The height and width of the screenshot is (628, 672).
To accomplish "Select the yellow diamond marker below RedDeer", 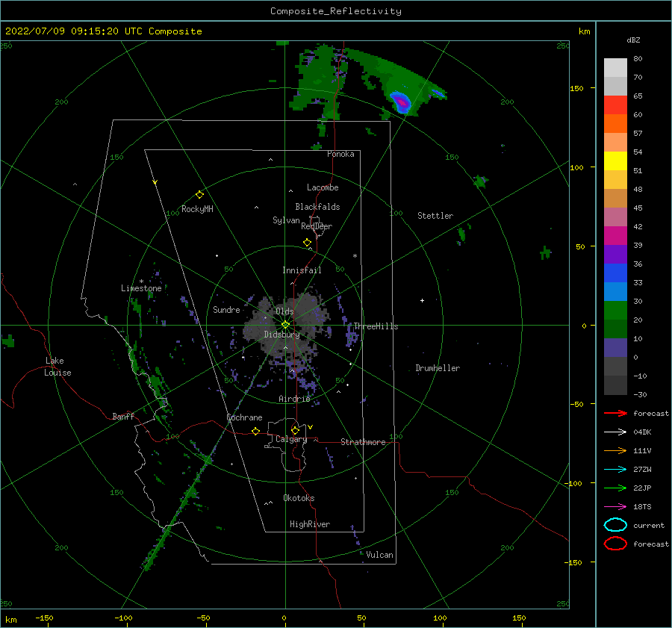I will (x=308, y=243).
